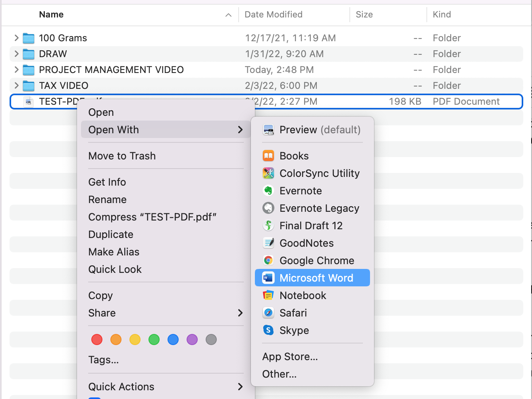532x399 pixels.
Task: Click the Final Draft 12 icon
Action: click(x=268, y=226)
